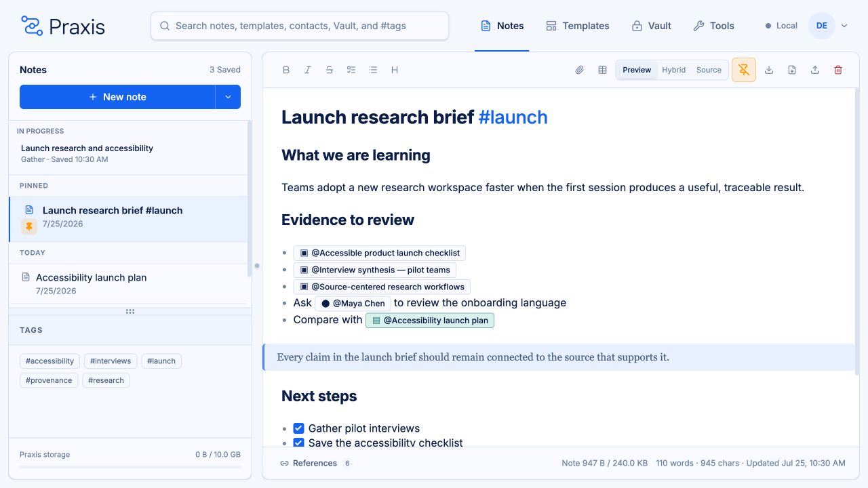This screenshot has height=488, width=868.
Task: Click the download icon
Action: (769, 70)
